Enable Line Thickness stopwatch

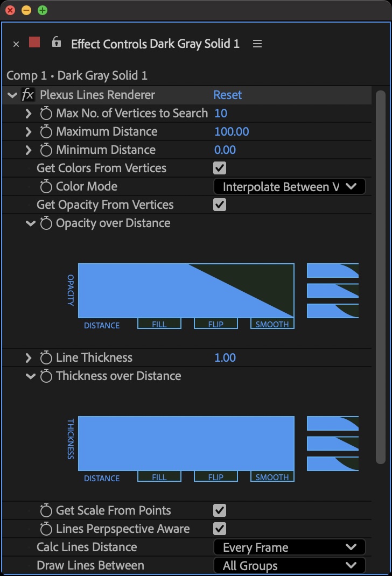pos(46,357)
